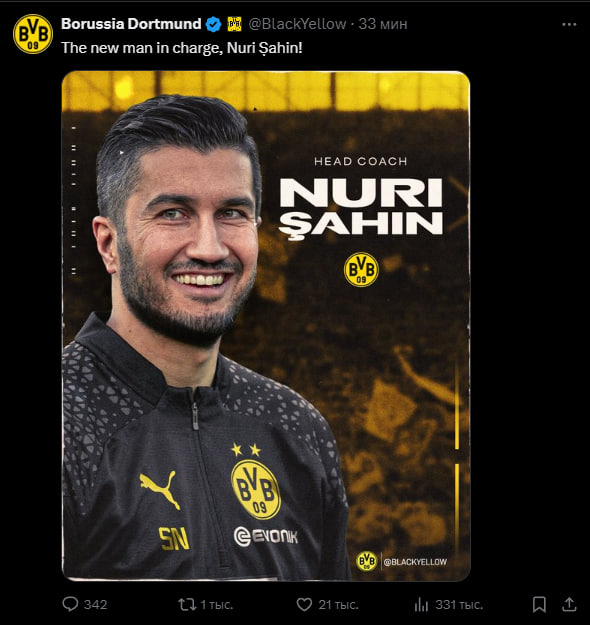Viewport: 590px width, 625px height.
Task: Open the view analytics bar chart icon
Action: [421, 605]
